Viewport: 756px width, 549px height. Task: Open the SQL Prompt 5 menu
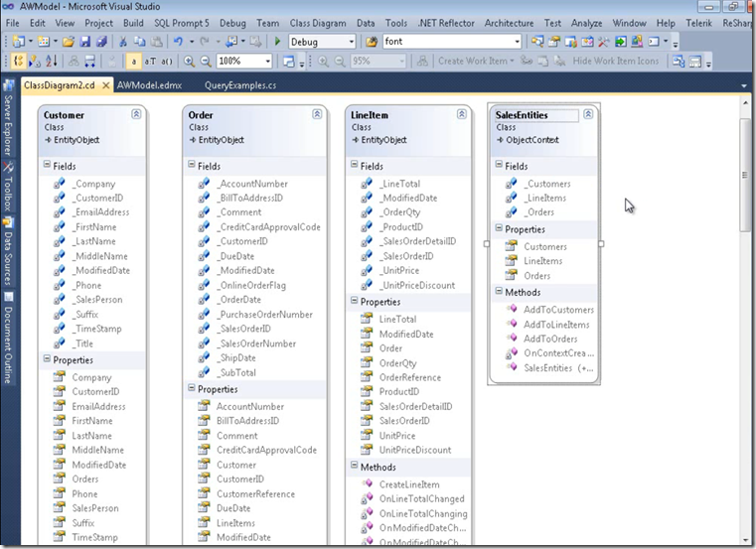(182, 23)
